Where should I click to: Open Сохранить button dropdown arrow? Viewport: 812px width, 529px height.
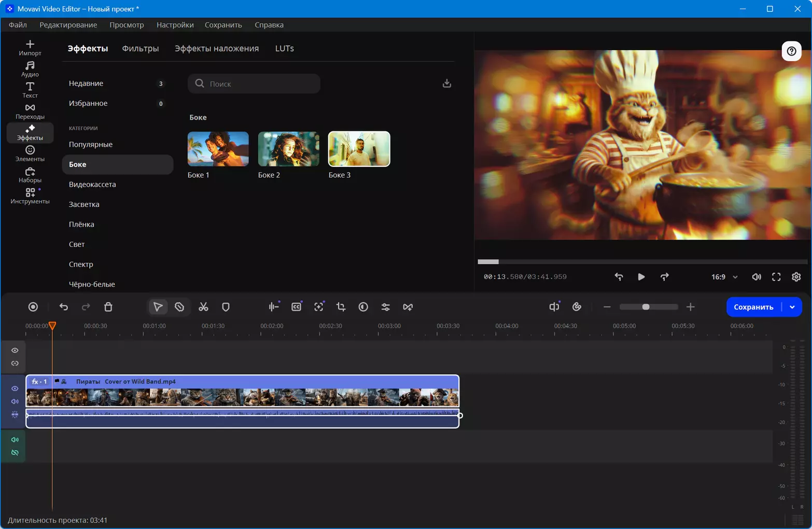click(792, 307)
